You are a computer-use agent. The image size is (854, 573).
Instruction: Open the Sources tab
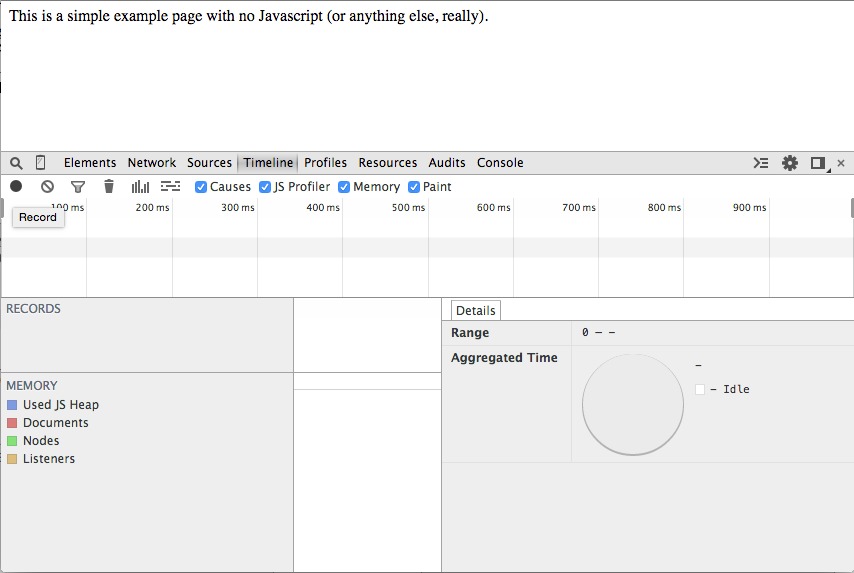(x=209, y=163)
